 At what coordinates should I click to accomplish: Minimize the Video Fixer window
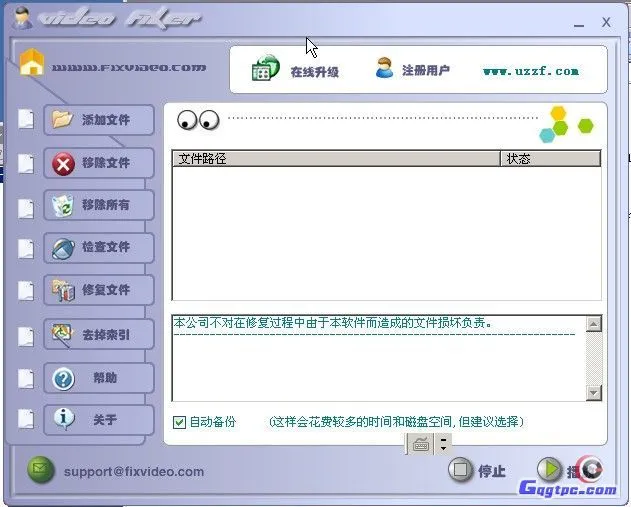(x=579, y=24)
